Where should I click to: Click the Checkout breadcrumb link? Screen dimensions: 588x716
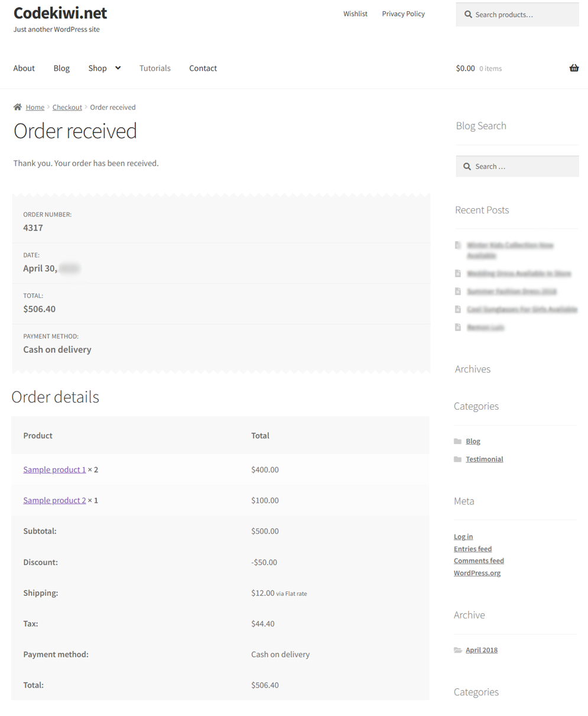click(x=67, y=107)
